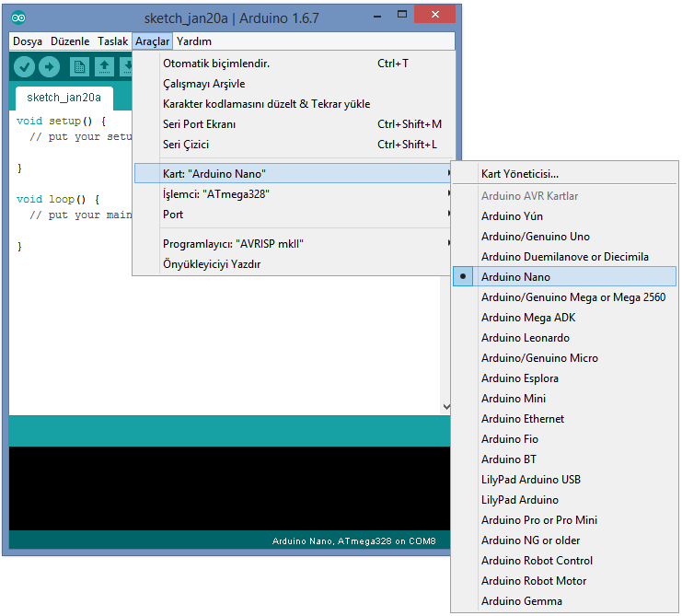
Task: Choose Karakter kodlamasını düzelt & Tekrar yükle
Action: 295,104
